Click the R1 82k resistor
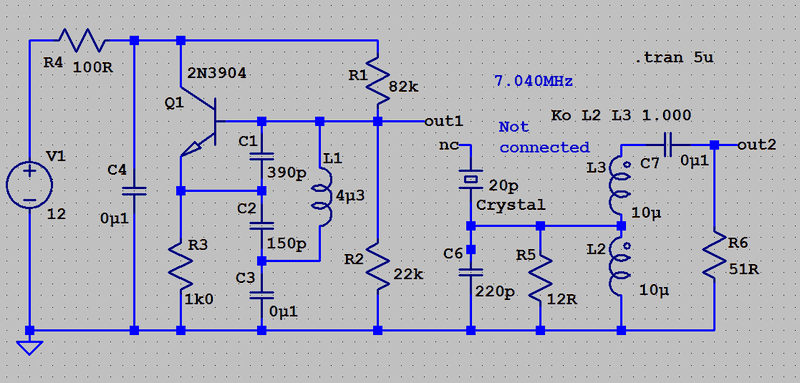 pos(378,79)
